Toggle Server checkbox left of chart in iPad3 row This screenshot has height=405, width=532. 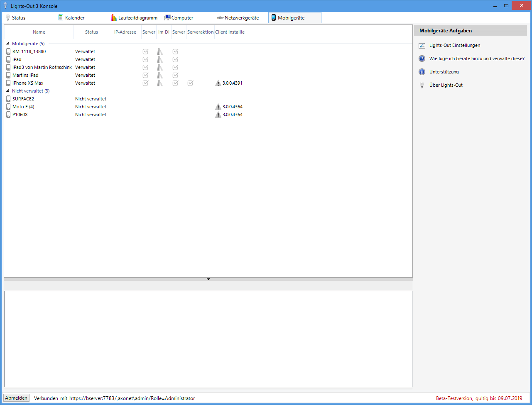point(145,67)
